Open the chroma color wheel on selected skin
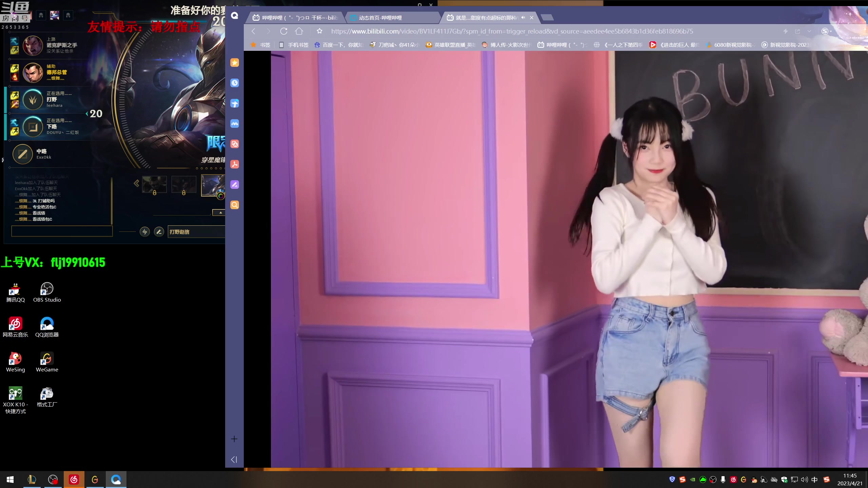The width and height of the screenshot is (868, 488). click(221, 196)
